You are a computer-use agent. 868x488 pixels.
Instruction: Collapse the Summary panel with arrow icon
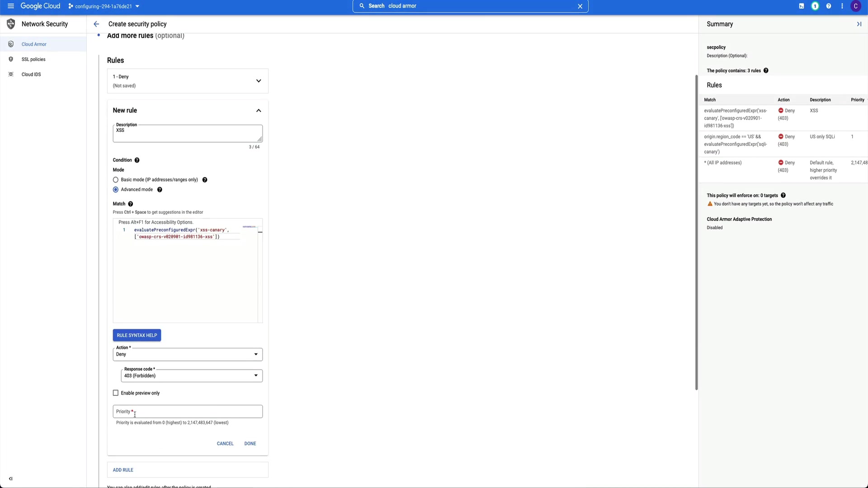coord(859,24)
